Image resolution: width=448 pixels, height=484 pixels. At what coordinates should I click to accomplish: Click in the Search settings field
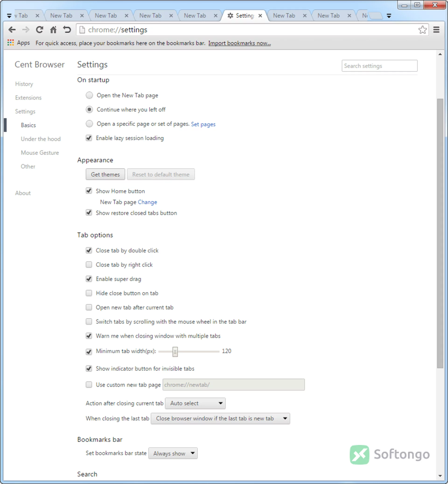[x=379, y=66]
